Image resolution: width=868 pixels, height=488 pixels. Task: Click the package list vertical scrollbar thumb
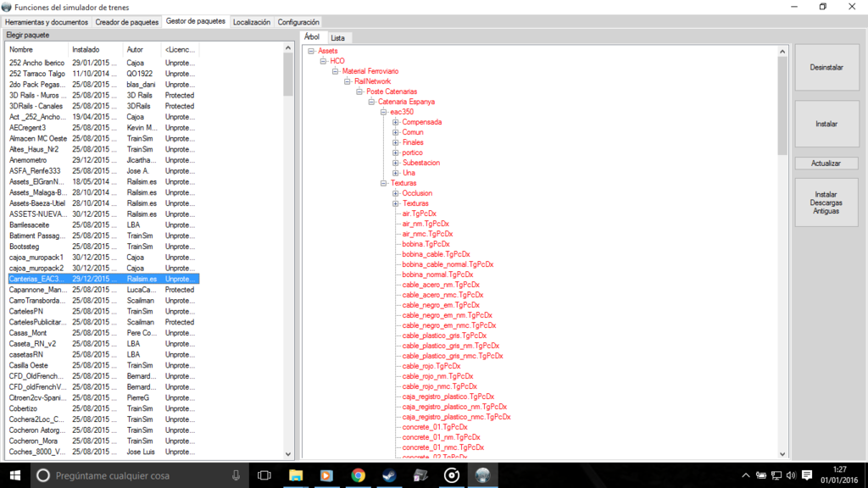pos(288,75)
